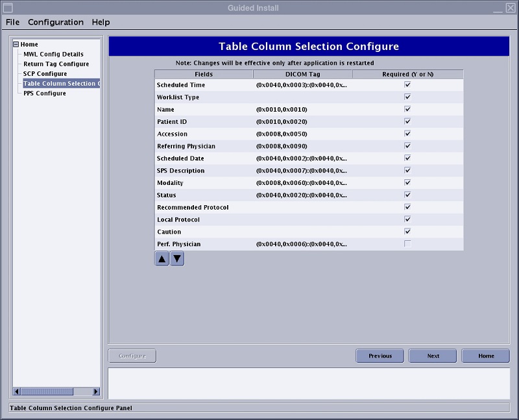Open the Help menu
519x420 pixels.
point(101,22)
